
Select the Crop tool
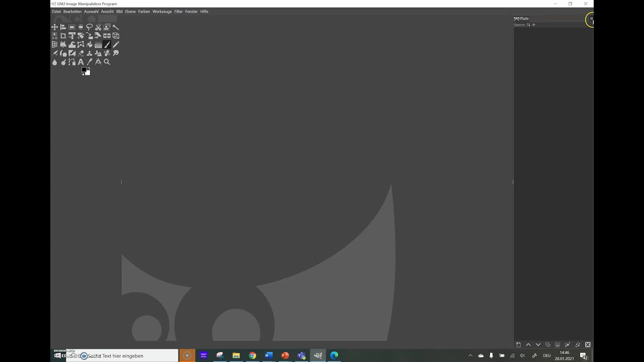point(63,36)
